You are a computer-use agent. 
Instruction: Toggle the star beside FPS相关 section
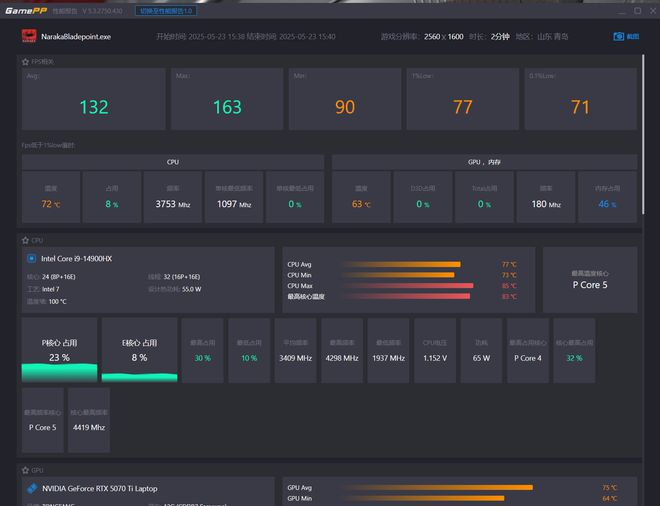point(26,61)
